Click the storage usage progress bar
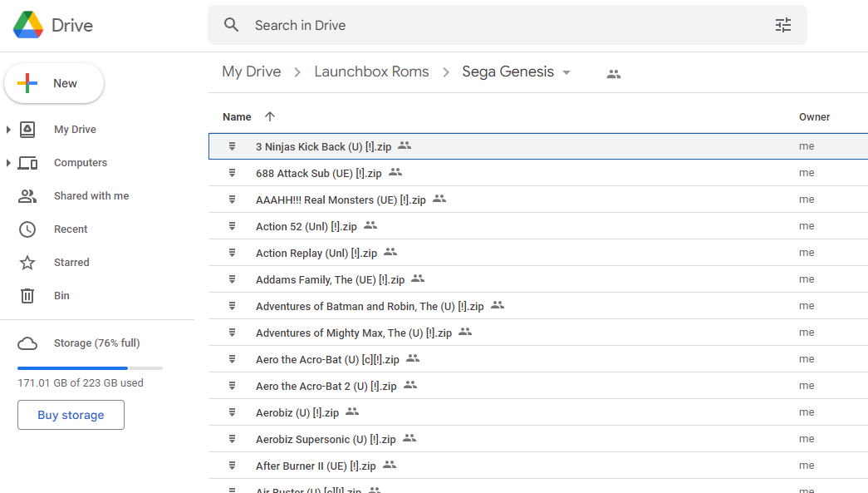Screen dimensions: 868x493 pyautogui.click(x=91, y=368)
